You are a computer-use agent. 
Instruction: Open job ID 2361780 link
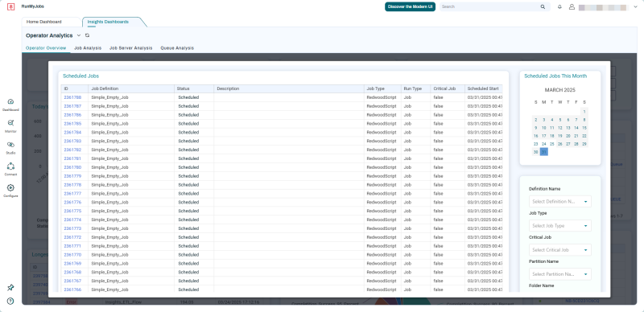(x=72, y=167)
